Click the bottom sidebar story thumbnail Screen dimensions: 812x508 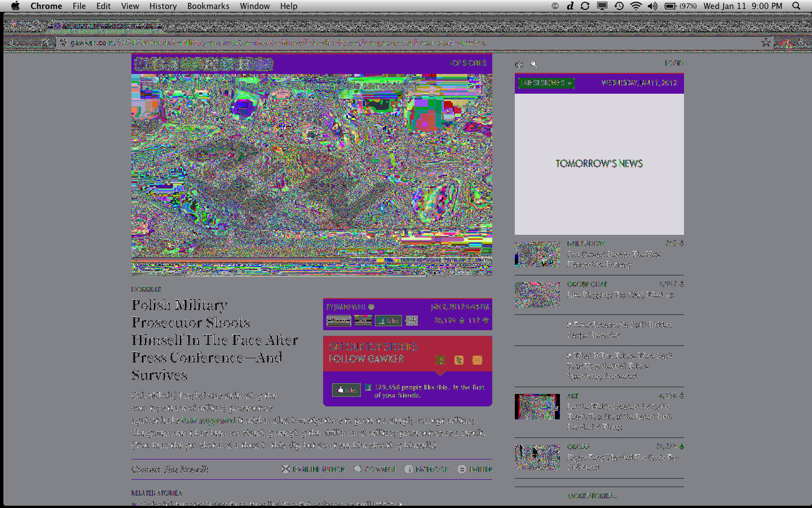[x=537, y=457]
